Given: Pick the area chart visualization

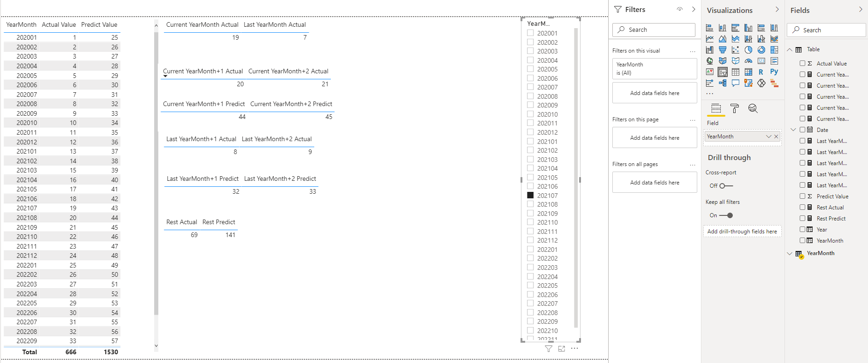Looking at the screenshot, I should [723, 39].
